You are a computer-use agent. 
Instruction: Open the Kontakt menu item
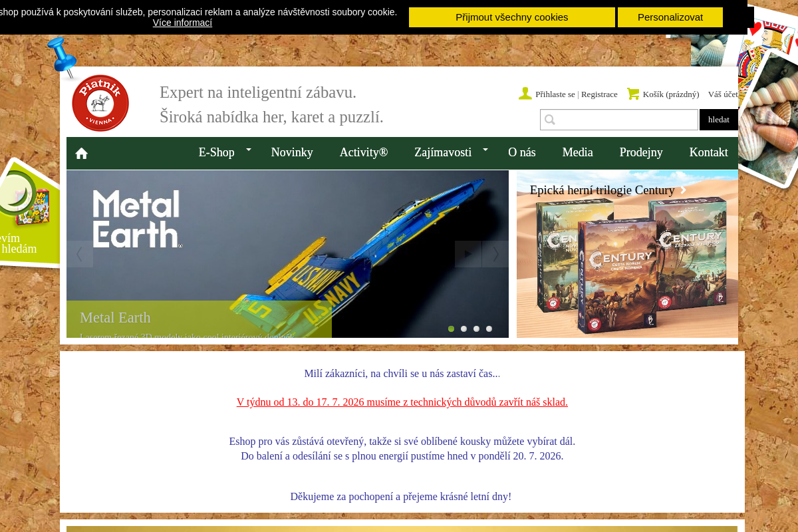[709, 152]
